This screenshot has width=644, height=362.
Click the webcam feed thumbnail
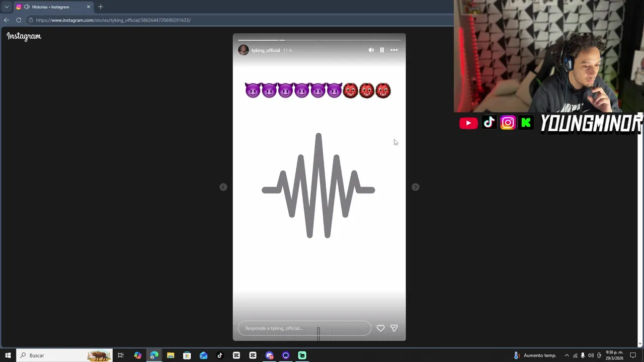[549, 56]
